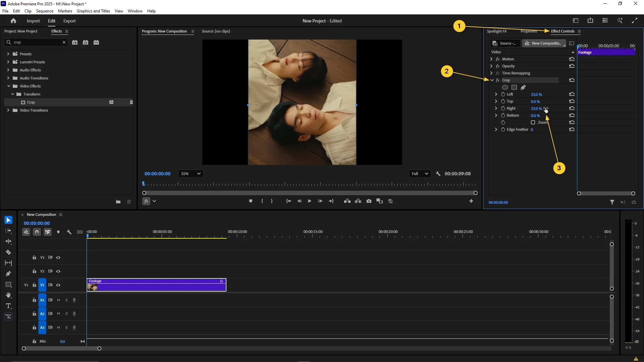Switch to Source (no clips) tab
This screenshot has height=362, width=644.
pyautogui.click(x=216, y=31)
